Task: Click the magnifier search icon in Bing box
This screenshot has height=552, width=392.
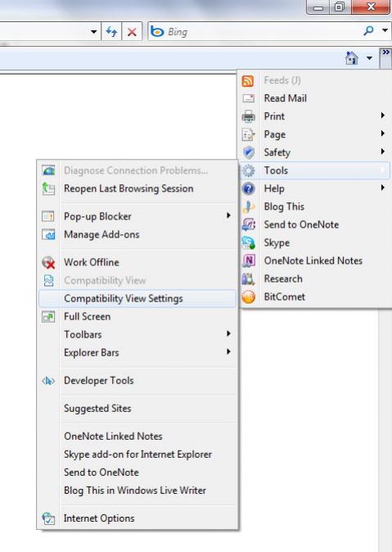Action: 368,31
